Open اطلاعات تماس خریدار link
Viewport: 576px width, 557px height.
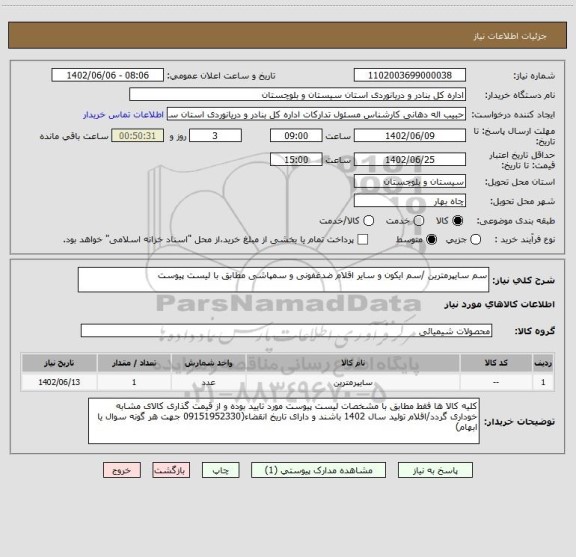(123, 115)
